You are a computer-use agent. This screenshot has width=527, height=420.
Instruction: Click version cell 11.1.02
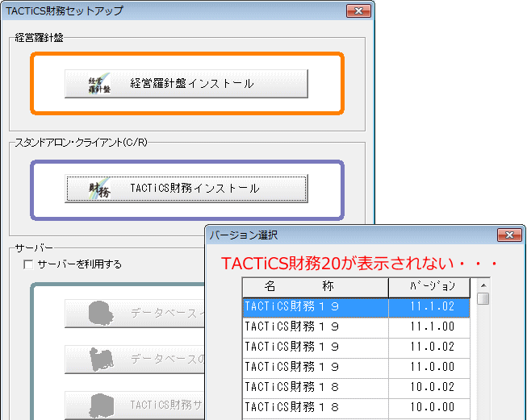coord(429,307)
